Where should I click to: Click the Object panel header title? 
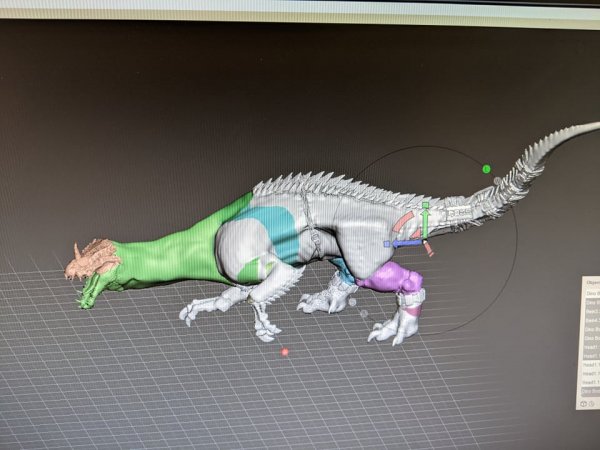tap(590, 282)
